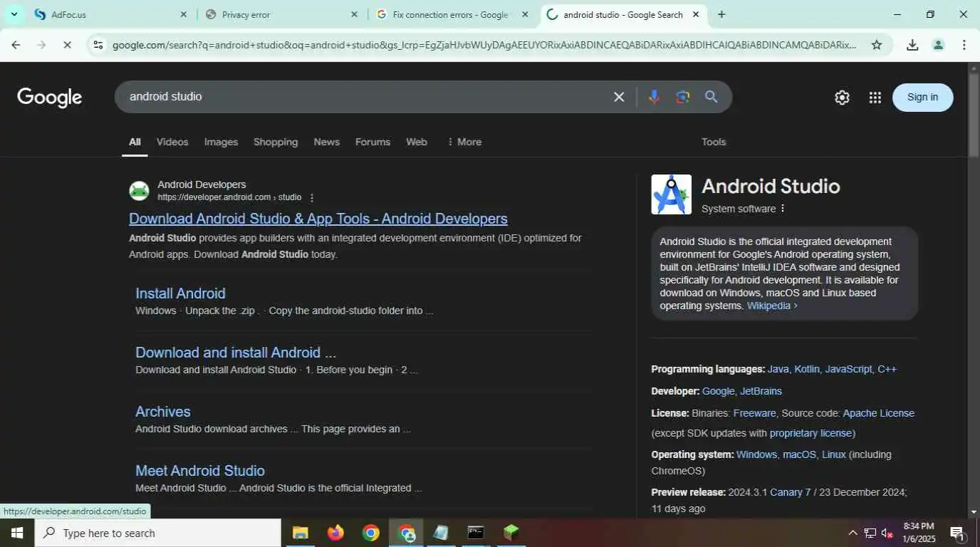Click the page vertical scrollbar
Screen dimensions: 980x547
(974, 114)
